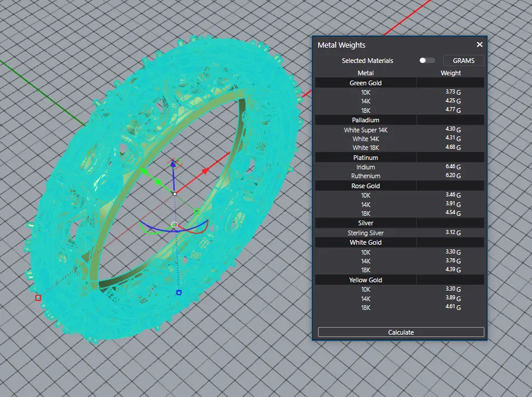
Task: Click the white gizmo origin point
Action: [x=175, y=194]
